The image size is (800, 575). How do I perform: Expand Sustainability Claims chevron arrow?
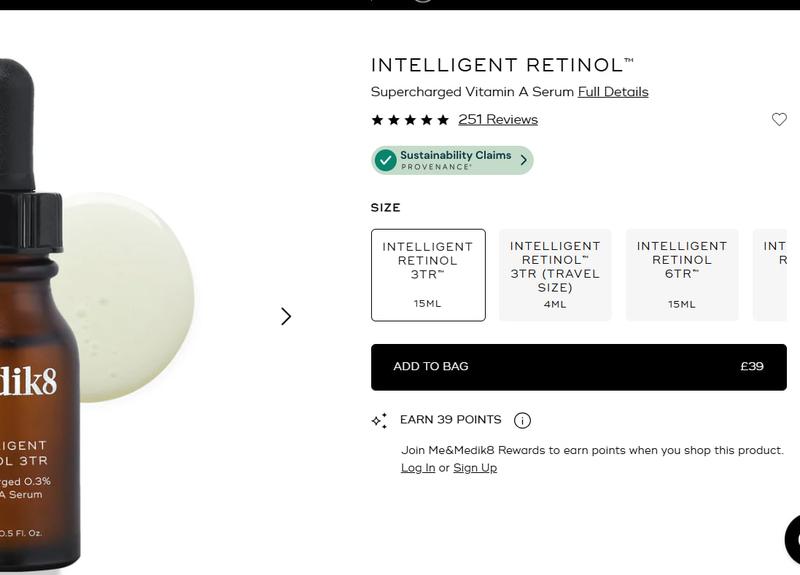(523, 160)
